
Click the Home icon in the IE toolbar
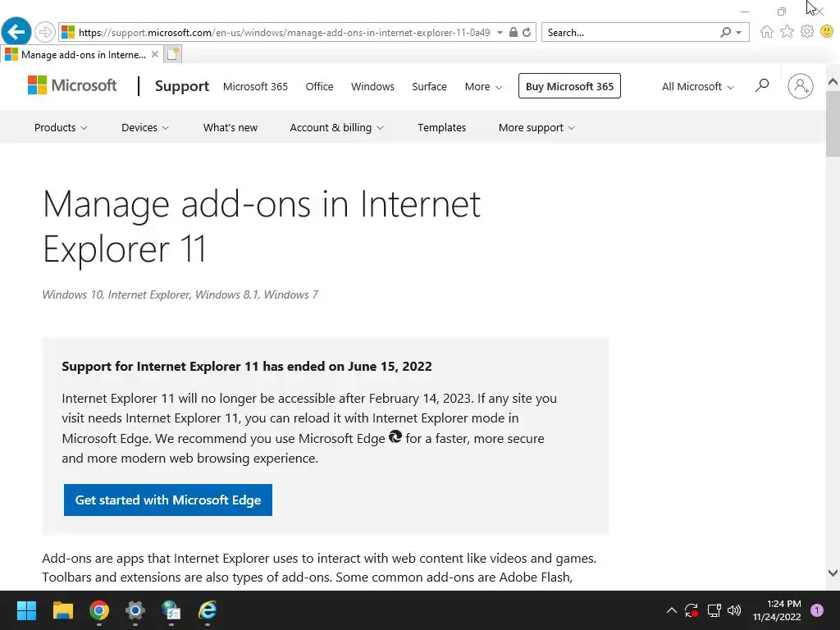tap(767, 32)
